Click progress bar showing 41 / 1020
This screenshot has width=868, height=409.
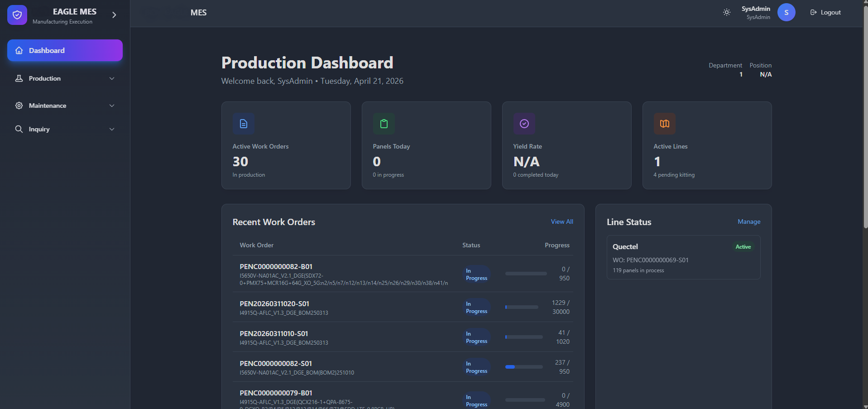pyautogui.click(x=524, y=337)
